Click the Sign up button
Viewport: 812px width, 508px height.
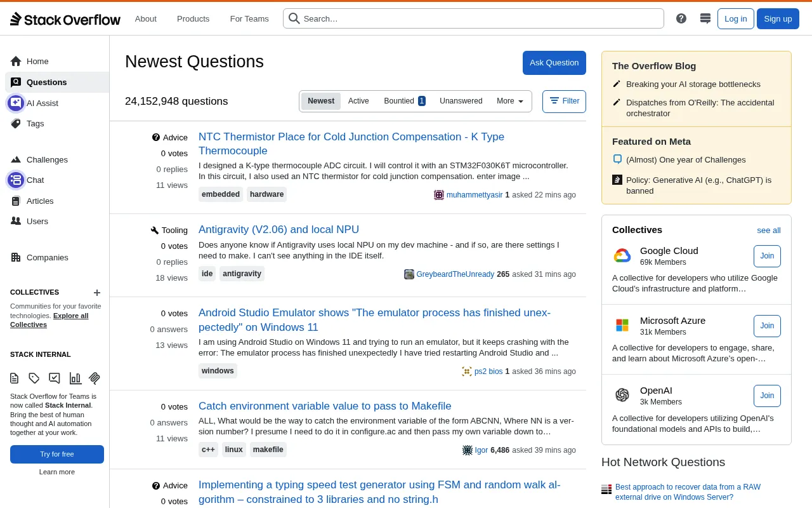pos(778,18)
